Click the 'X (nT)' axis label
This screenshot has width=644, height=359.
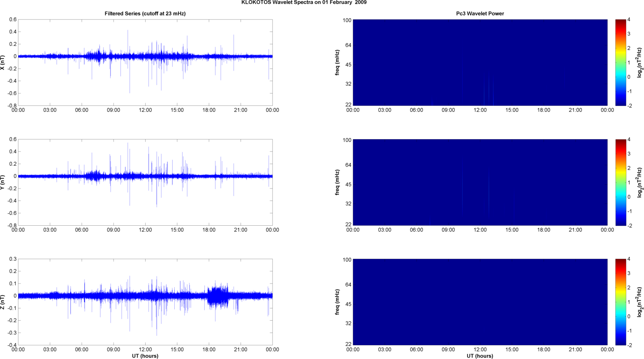(x=3, y=62)
